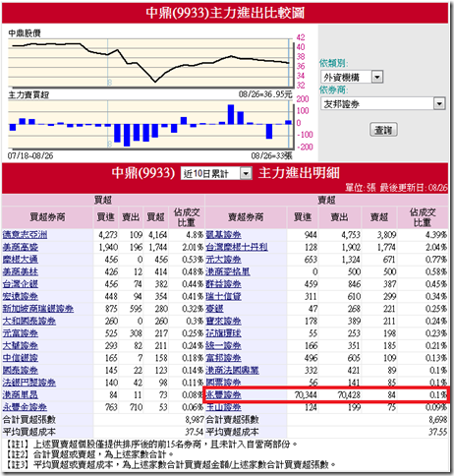The height and width of the screenshot is (476, 454).
Task: Open the 摩根大通 broker link
Action: (x=21, y=260)
